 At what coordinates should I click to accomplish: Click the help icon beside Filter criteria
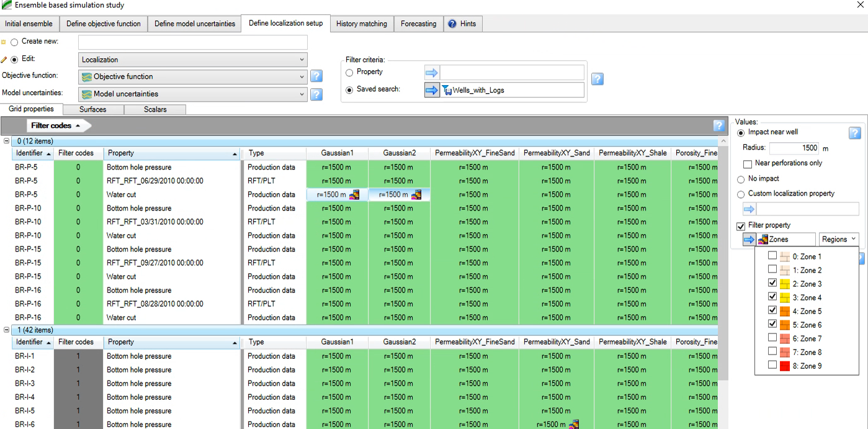pyautogui.click(x=597, y=79)
